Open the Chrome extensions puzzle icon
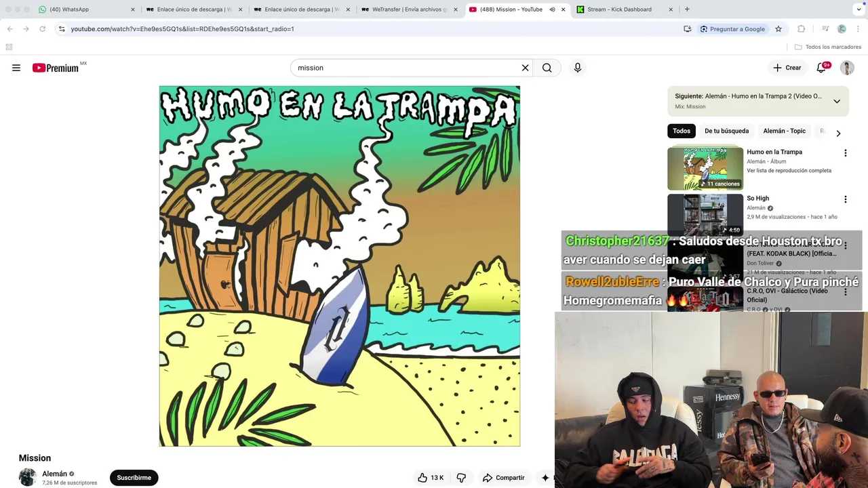This screenshot has width=868, height=488. coord(802,28)
